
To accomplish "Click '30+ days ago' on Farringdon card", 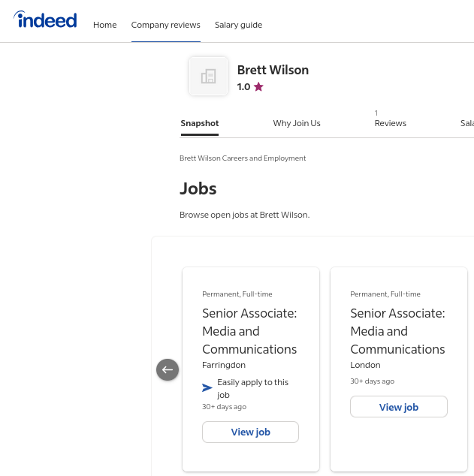I will [224, 407].
